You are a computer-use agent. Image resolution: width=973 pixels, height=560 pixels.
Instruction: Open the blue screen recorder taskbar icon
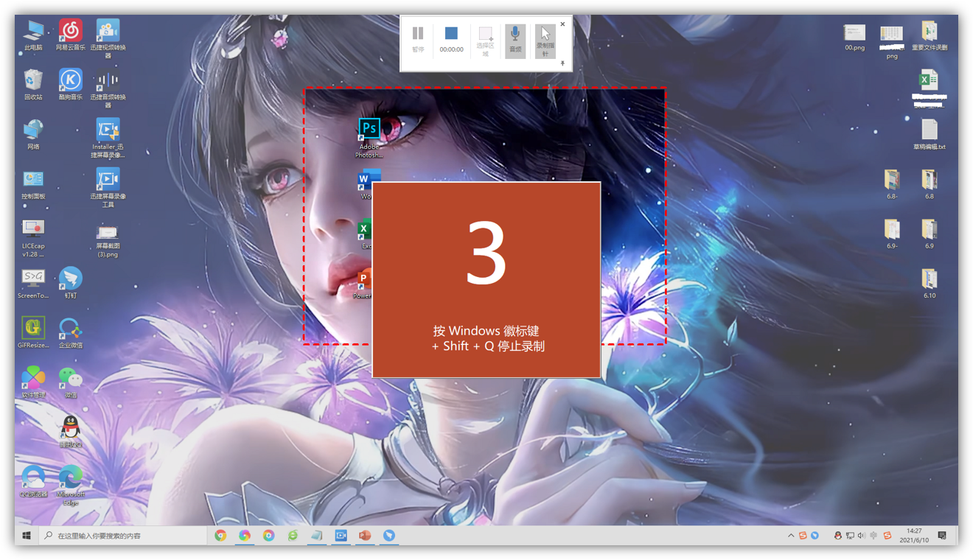pos(341,536)
